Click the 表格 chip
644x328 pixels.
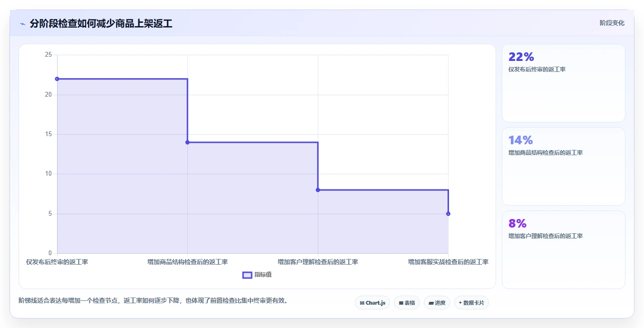pos(407,303)
